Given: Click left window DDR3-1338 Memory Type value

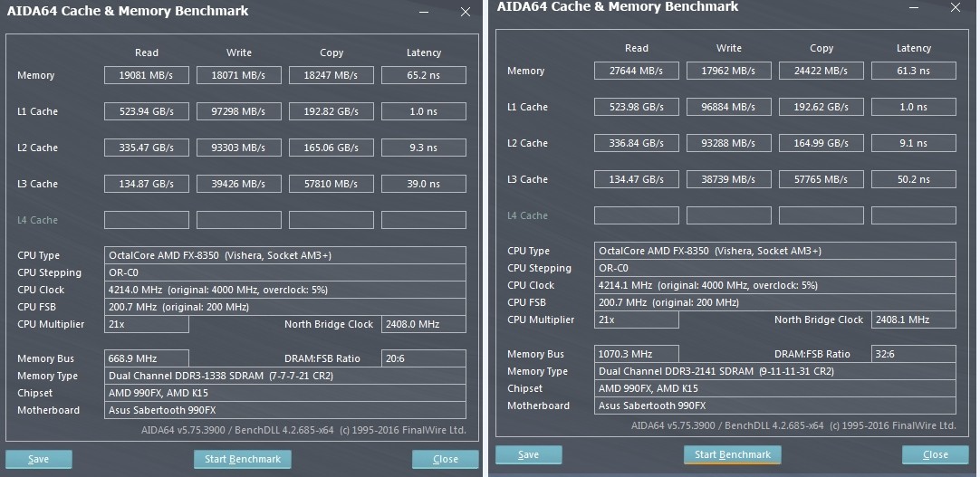Looking at the screenshot, I should click(x=285, y=376).
